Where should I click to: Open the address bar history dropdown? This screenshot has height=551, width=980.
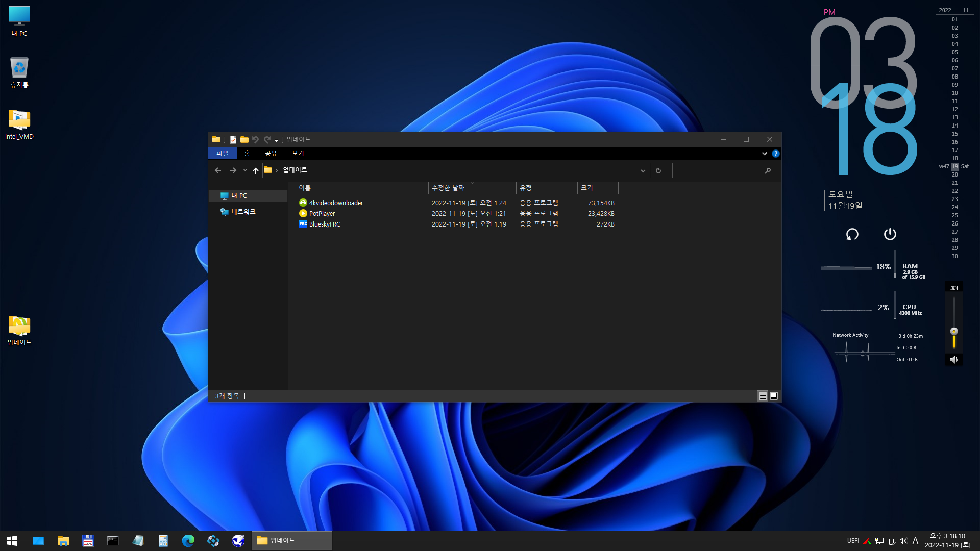643,170
